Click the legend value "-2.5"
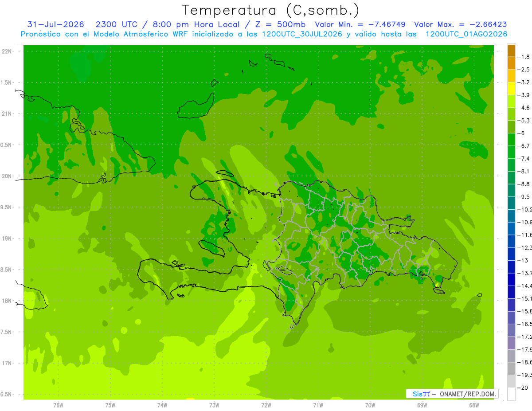Viewport: 532px width, 411px height. (x=524, y=70)
